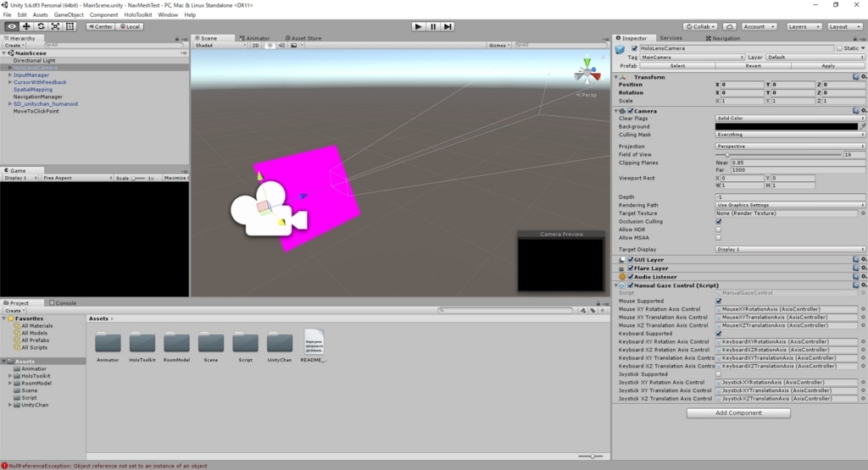The height and width of the screenshot is (470, 868).
Task: Click the error icon in status bar
Action: 4,466
